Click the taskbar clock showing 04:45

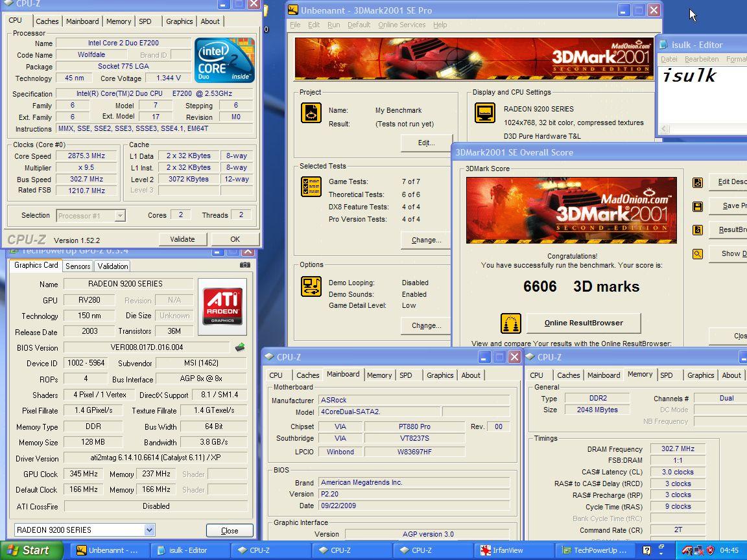(x=729, y=550)
